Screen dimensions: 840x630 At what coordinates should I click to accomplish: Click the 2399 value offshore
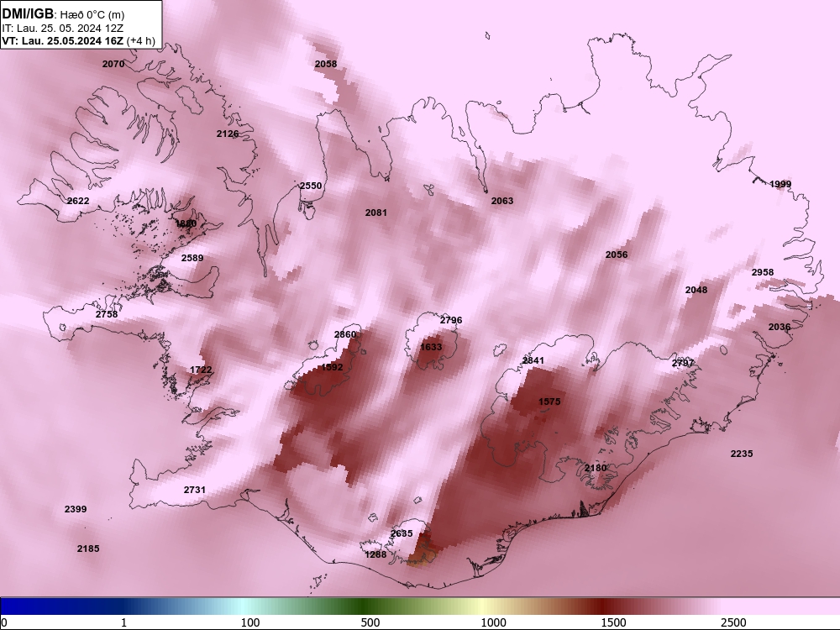[x=76, y=509]
